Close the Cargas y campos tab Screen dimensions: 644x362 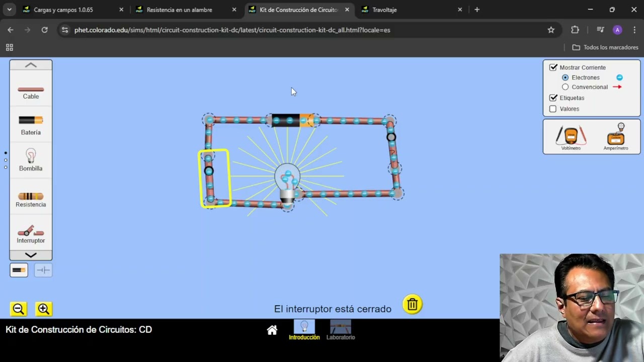point(121,10)
